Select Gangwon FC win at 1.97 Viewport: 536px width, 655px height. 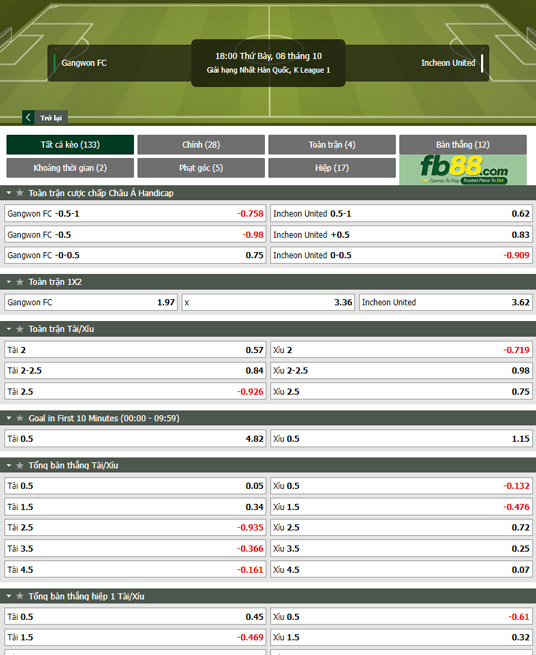pos(91,302)
